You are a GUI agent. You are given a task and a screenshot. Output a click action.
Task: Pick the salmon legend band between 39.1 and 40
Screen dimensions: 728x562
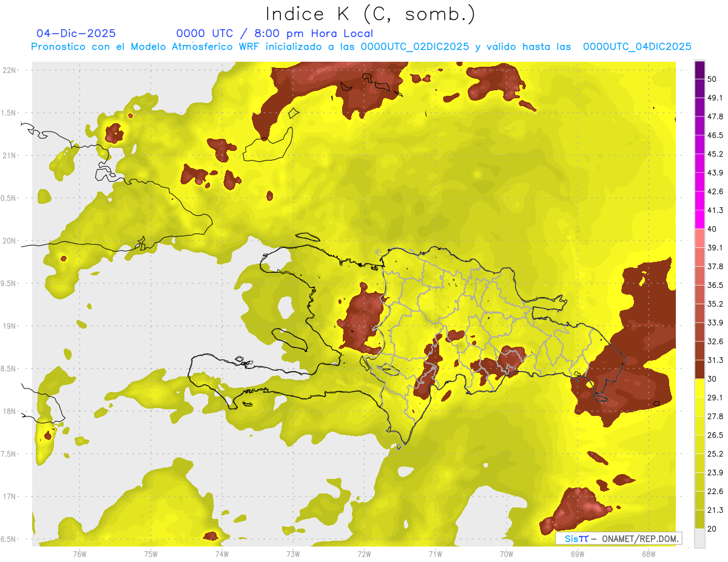(x=700, y=238)
